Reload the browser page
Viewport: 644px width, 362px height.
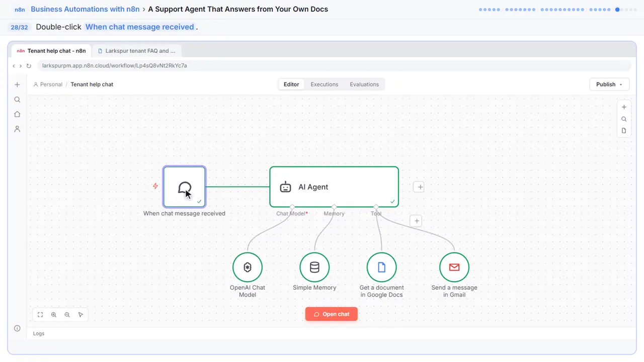click(x=29, y=66)
